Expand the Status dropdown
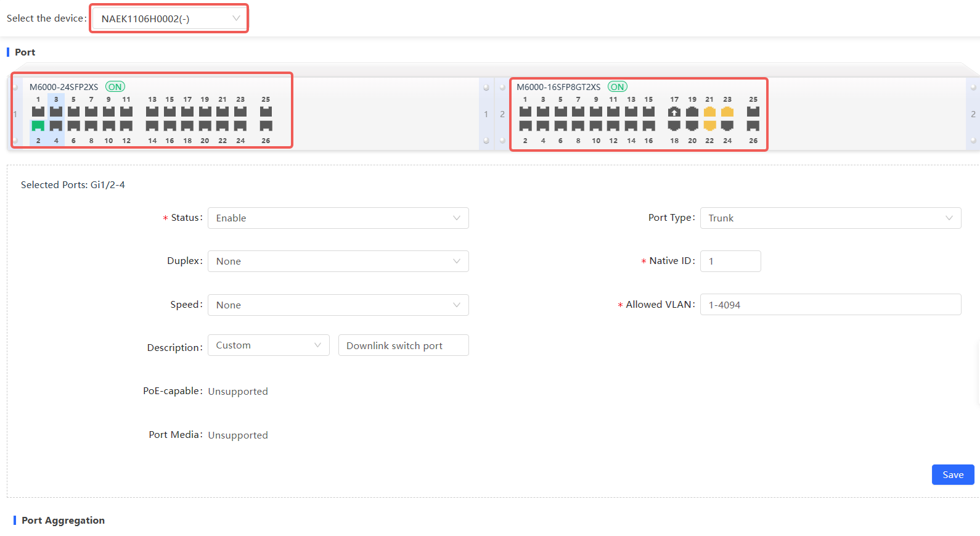Screen dimensions: 980x536 click(338, 218)
